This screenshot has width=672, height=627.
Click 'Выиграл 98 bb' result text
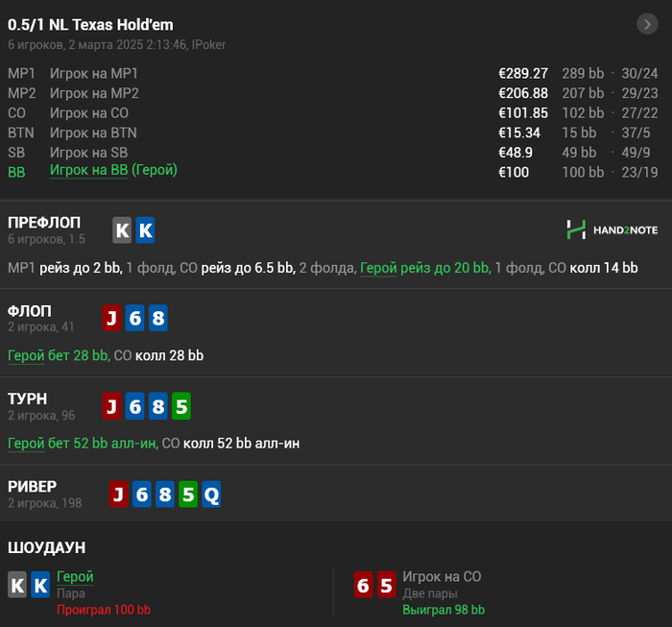[x=444, y=610]
